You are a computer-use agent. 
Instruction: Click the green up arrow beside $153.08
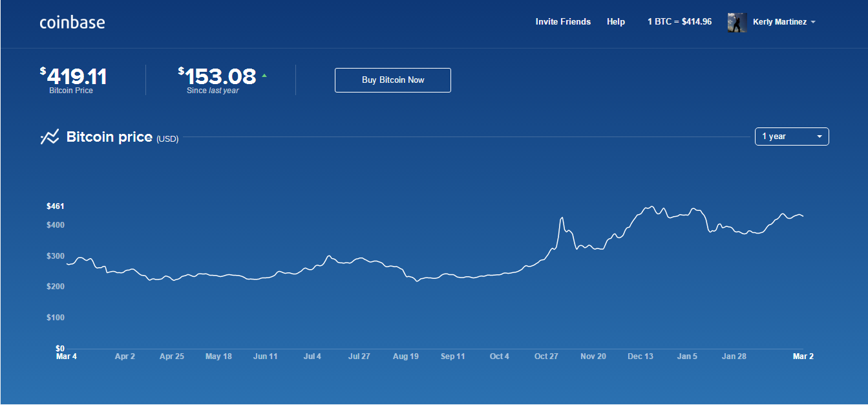[264, 76]
